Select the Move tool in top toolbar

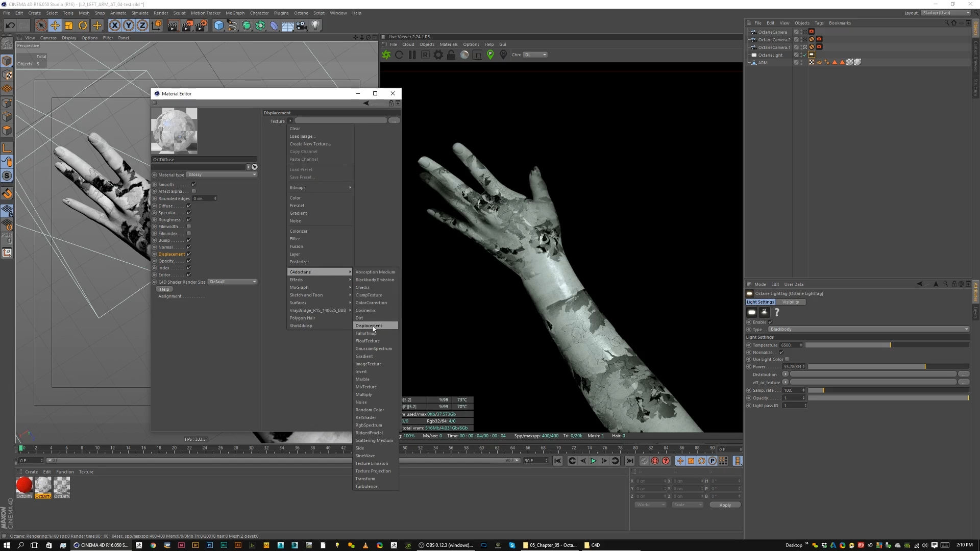[x=55, y=25]
